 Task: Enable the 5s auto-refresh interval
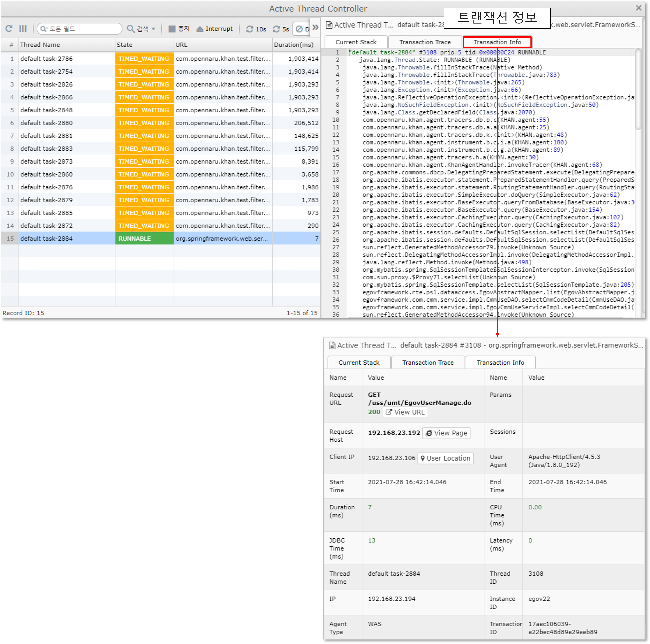(x=281, y=29)
